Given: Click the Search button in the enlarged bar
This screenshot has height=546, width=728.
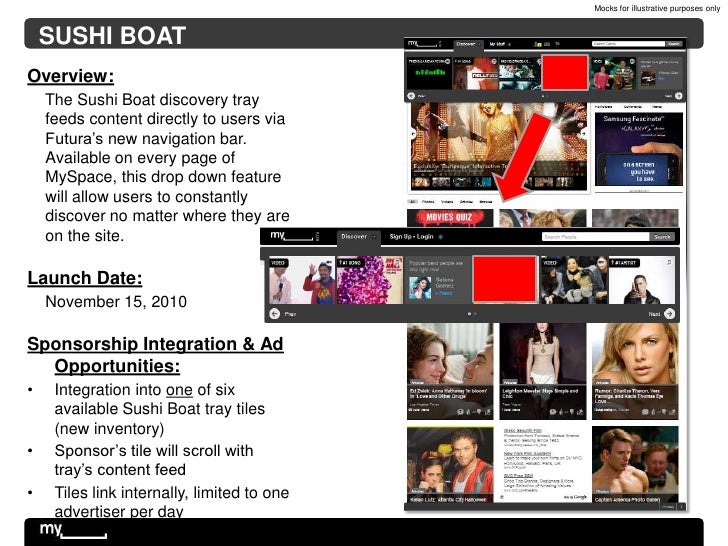Looking at the screenshot, I should (662, 237).
